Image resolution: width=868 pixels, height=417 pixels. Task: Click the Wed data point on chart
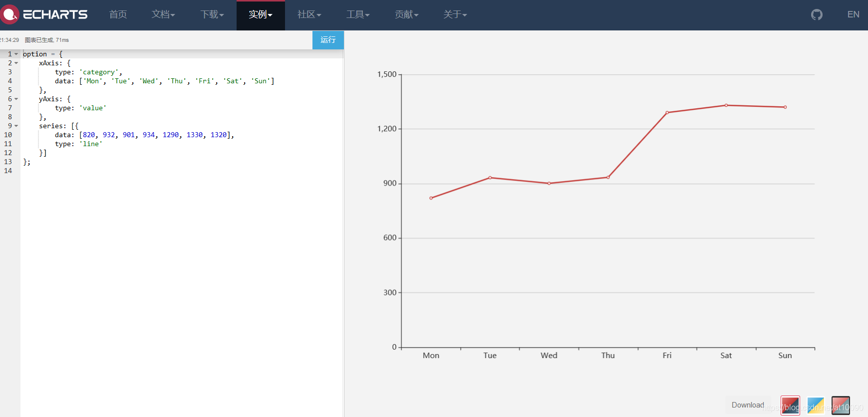tap(549, 183)
